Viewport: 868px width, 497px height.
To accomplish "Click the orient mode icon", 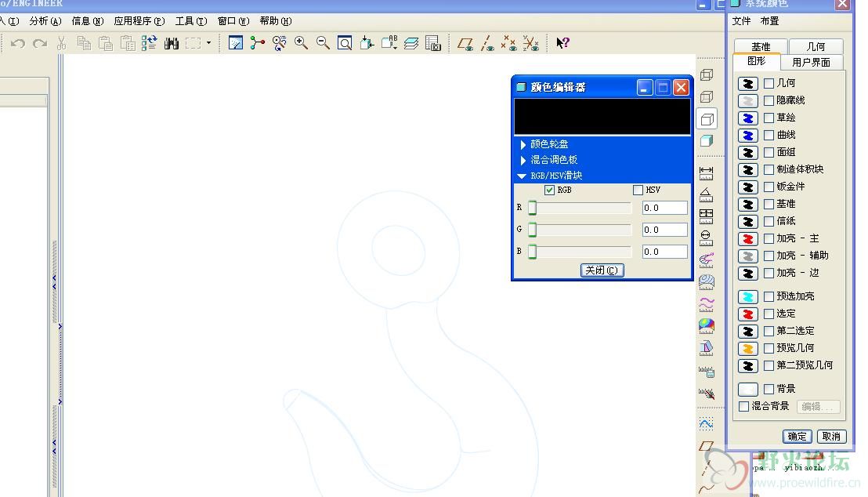I will 280,43.
